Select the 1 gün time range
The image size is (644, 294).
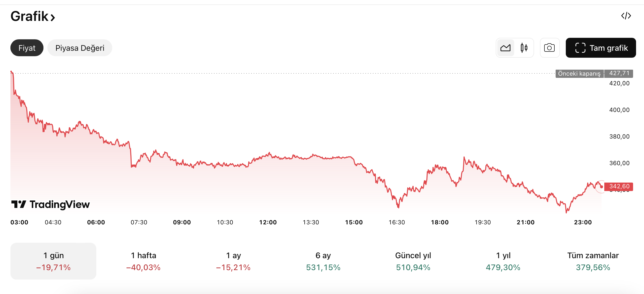(x=53, y=261)
